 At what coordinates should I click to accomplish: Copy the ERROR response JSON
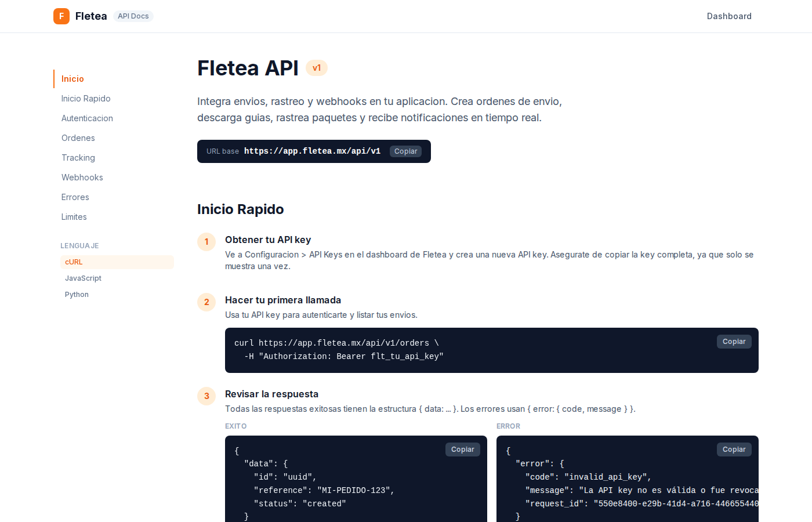click(734, 449)
